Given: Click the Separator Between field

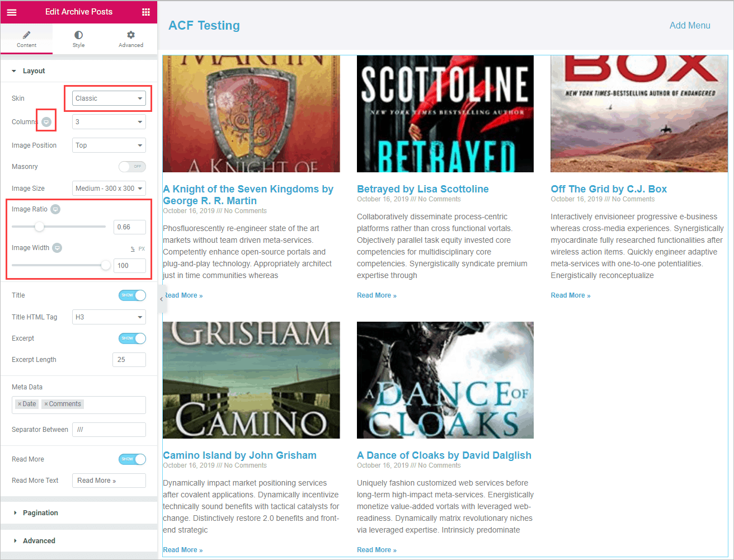Looking at the screenshot, I should tap(109, 430).
